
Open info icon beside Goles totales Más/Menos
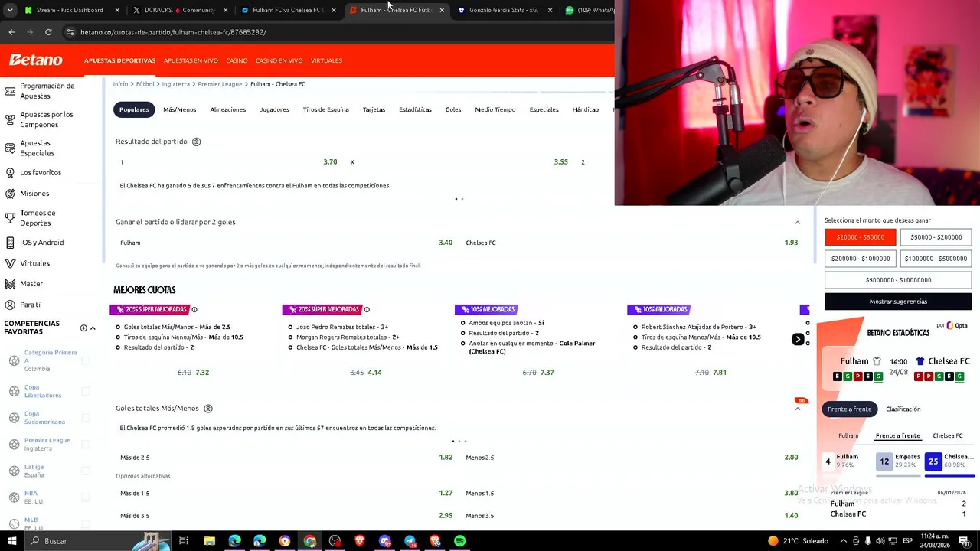click(207, 409)
